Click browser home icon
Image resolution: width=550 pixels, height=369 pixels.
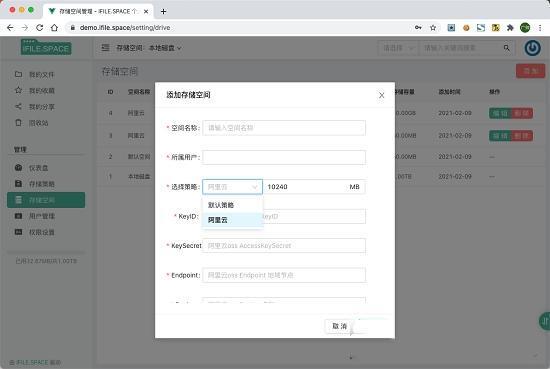[54, 28]
